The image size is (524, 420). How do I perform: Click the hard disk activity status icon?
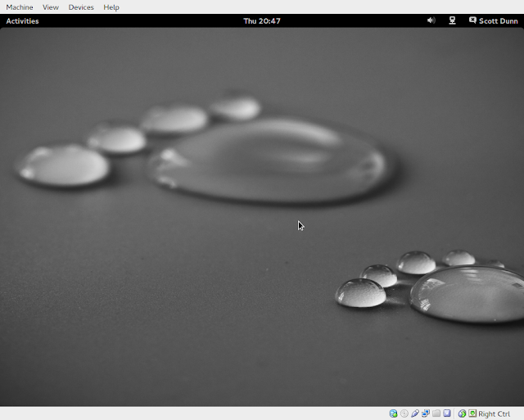tap(393, 413)
